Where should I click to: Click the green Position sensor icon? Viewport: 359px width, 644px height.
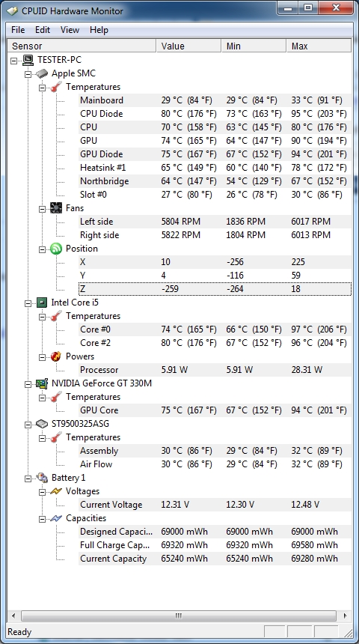(x=56, y=249)
